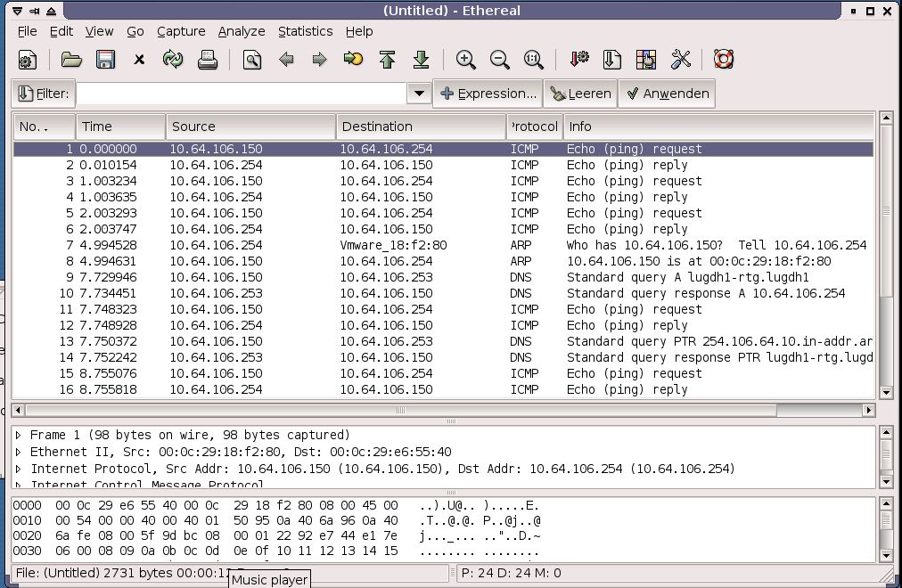Screen dimensions: 902x588
Task: Select packet 2 at time 0.010154
Action: click(x=443, y=165)
